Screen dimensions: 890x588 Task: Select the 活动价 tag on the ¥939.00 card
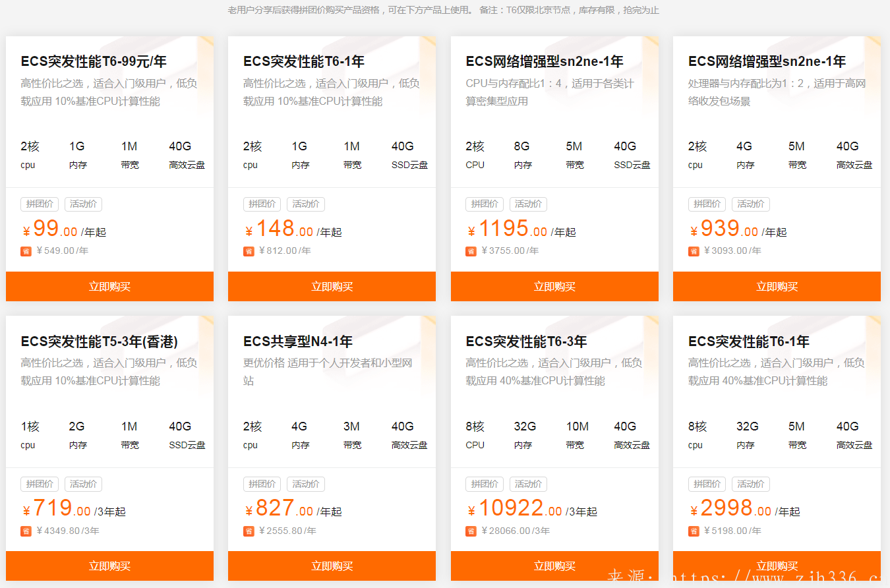click(x=751, y=204)
